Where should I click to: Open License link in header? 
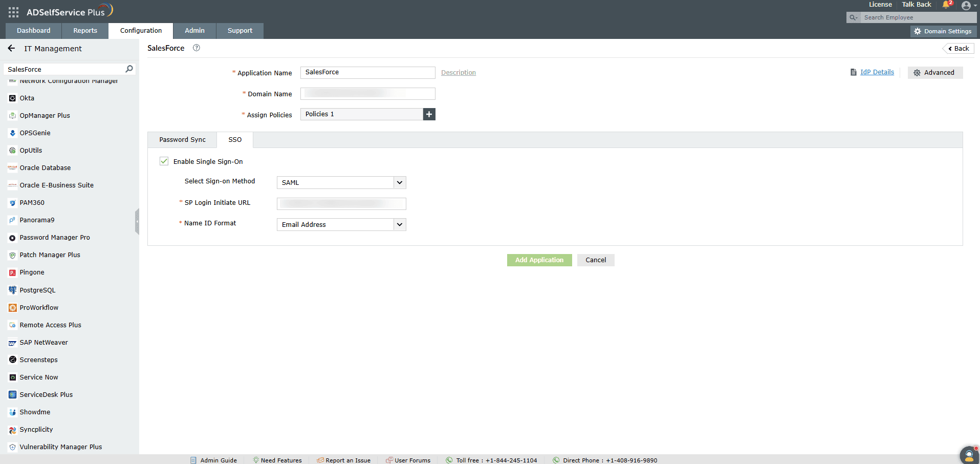tap(880, 5)
